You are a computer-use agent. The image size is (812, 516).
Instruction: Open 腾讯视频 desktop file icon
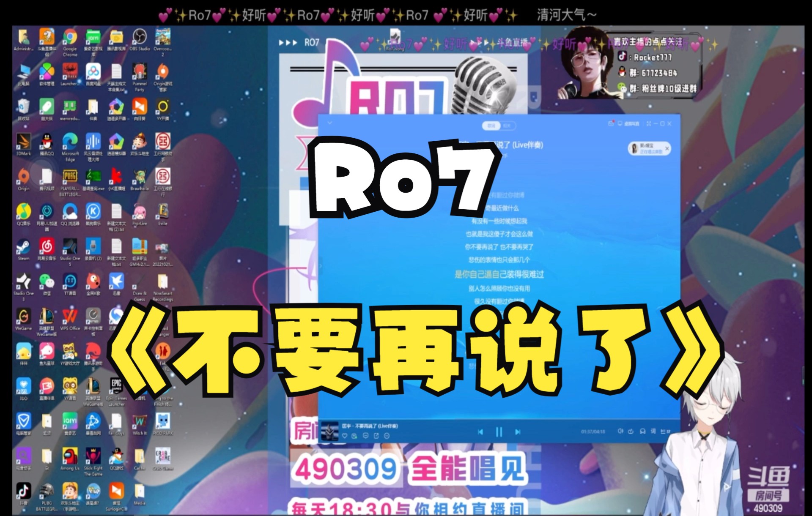[47, 179]
